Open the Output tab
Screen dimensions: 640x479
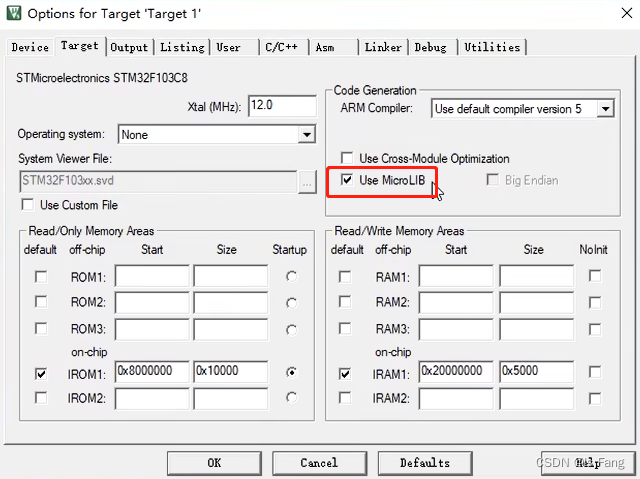129,47
